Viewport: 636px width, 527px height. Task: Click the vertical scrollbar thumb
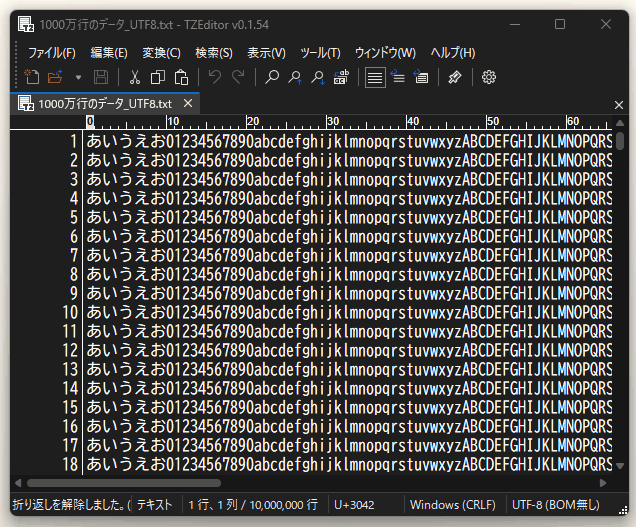click(620, 141)
